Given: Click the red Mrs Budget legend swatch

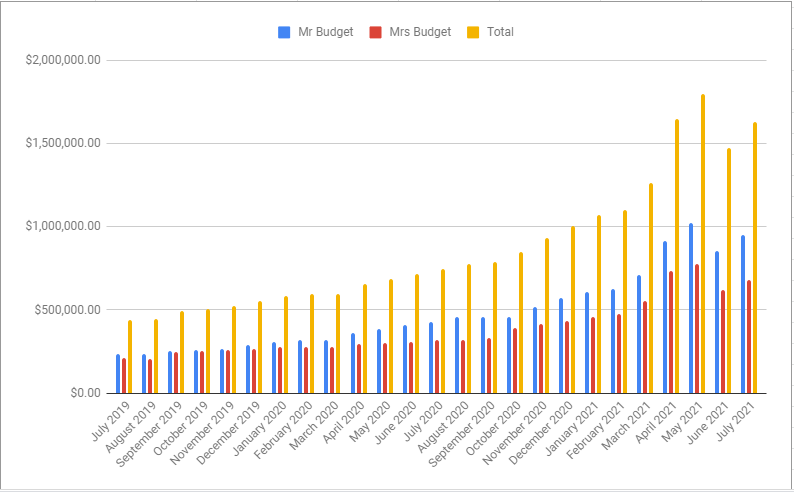Looking at the screenshot, I should pos(374,32).
